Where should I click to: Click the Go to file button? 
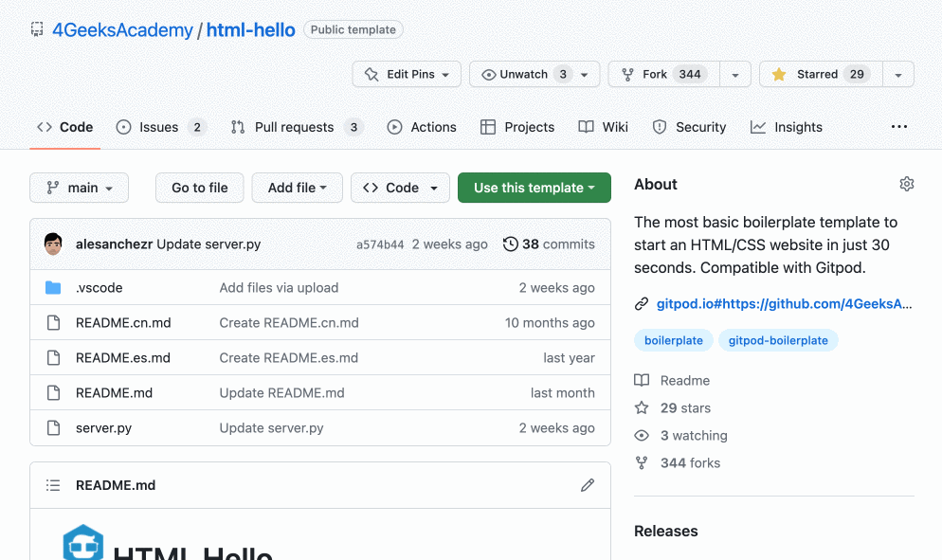[x=199, y=188]
